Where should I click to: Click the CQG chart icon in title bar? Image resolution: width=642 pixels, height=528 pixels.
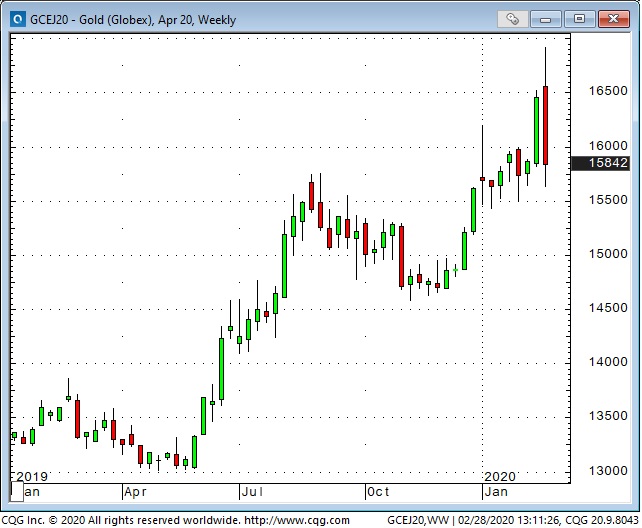coord(18,19)
